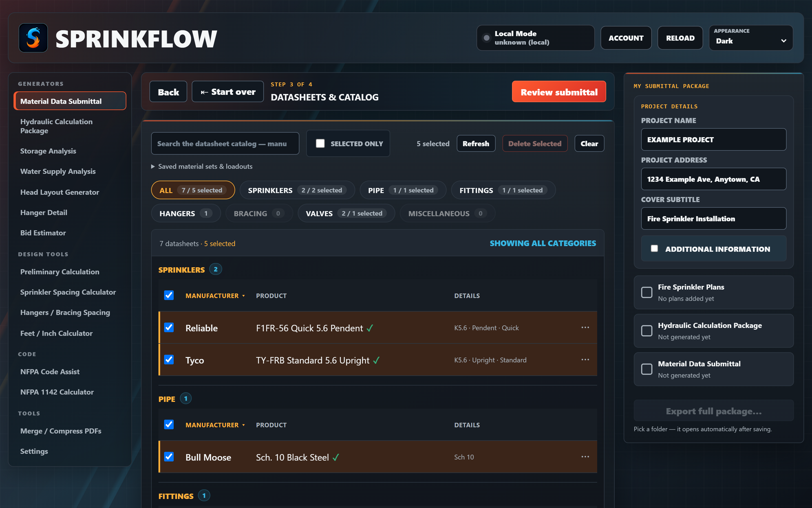The image size is (812, 508).
Task: Open Merge / Compress PDFs tool
Action: click(x=70, y=431)
